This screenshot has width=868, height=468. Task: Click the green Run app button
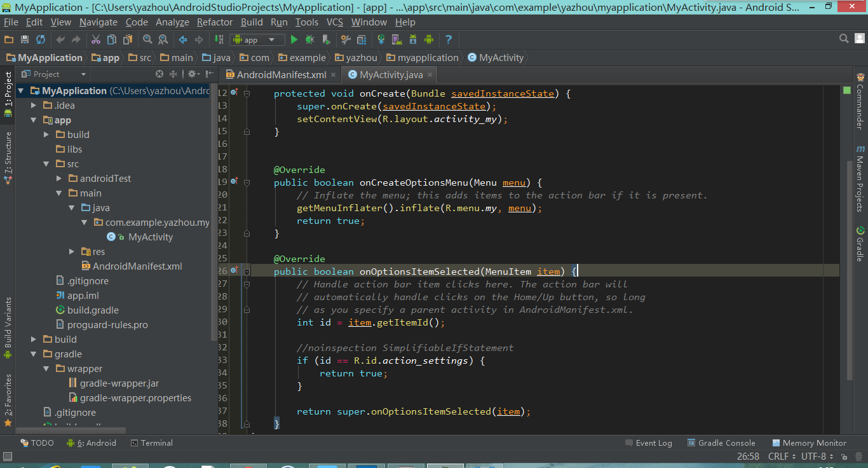coord(294,39)
